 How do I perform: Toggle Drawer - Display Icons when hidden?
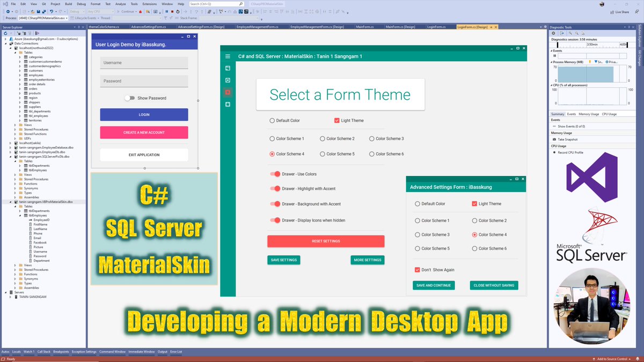coord(275,220)
